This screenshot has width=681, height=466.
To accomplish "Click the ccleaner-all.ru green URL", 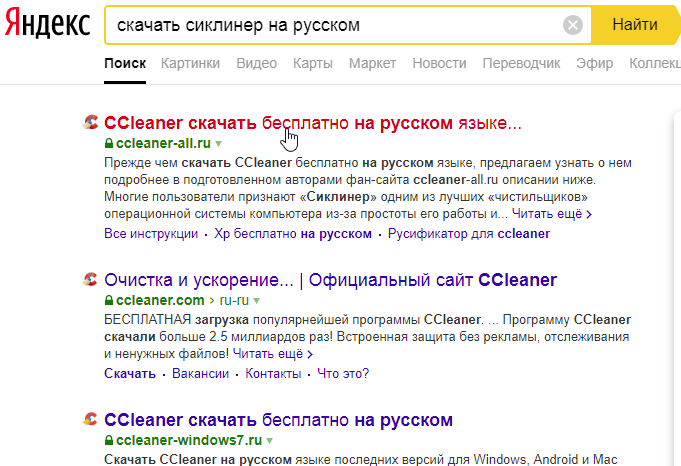I will coord(163,143).
